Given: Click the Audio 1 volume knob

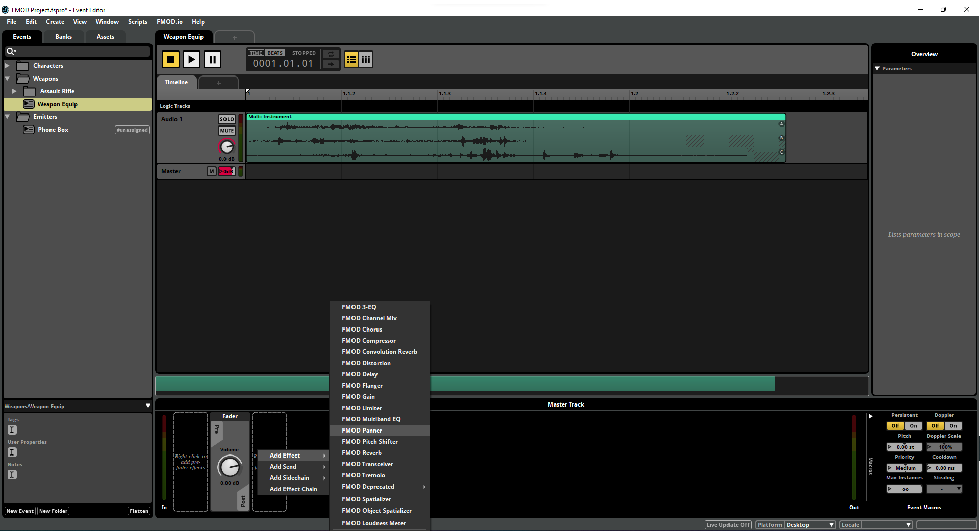Looking at the screenshot, I should coord(227,147).
